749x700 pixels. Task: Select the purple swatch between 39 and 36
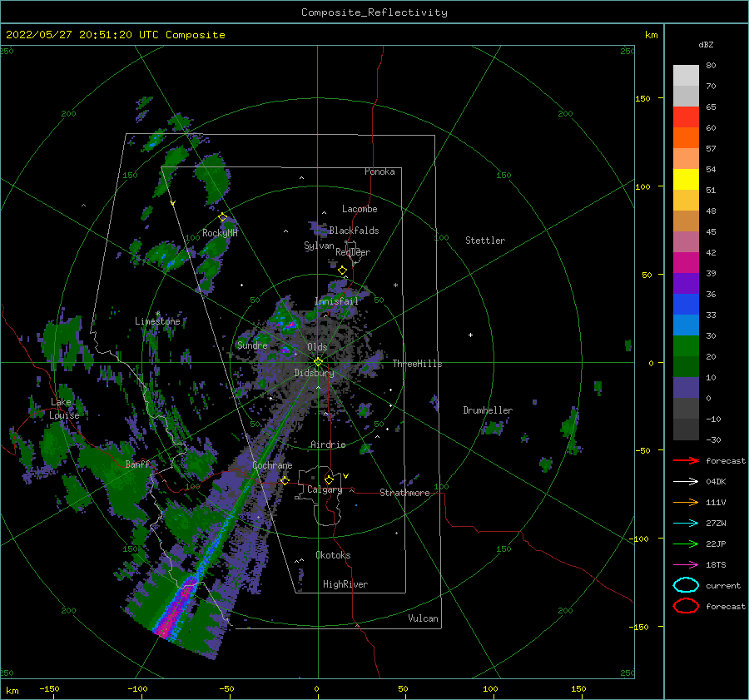[686, 283]
